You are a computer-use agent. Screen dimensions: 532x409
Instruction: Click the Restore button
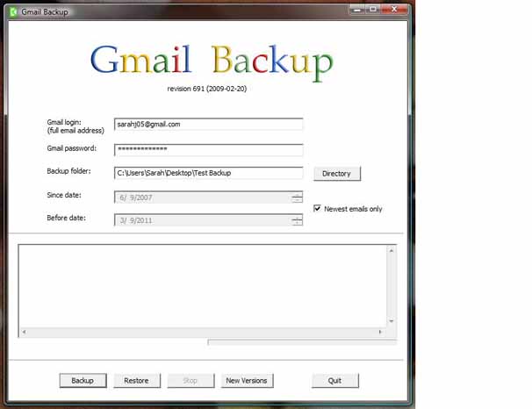point(137,381)
